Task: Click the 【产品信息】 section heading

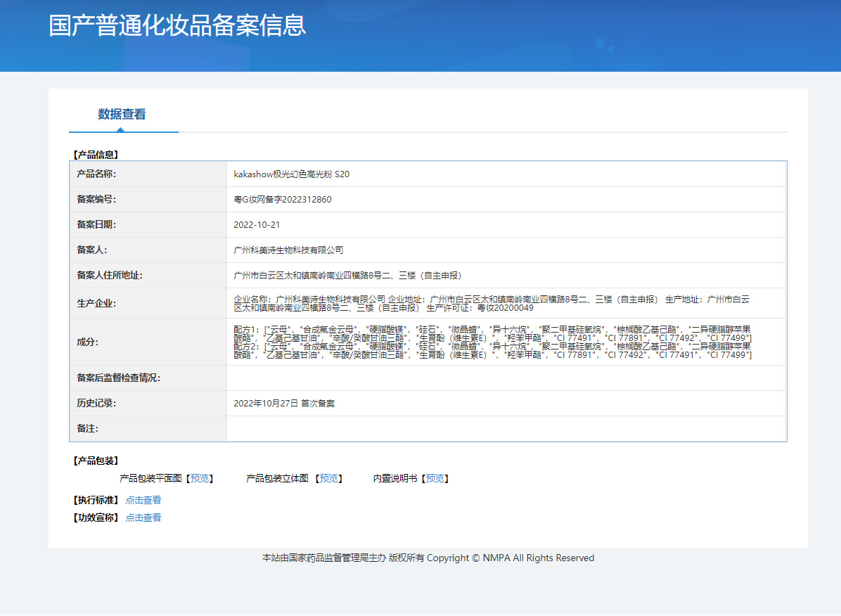Action: 96,155
